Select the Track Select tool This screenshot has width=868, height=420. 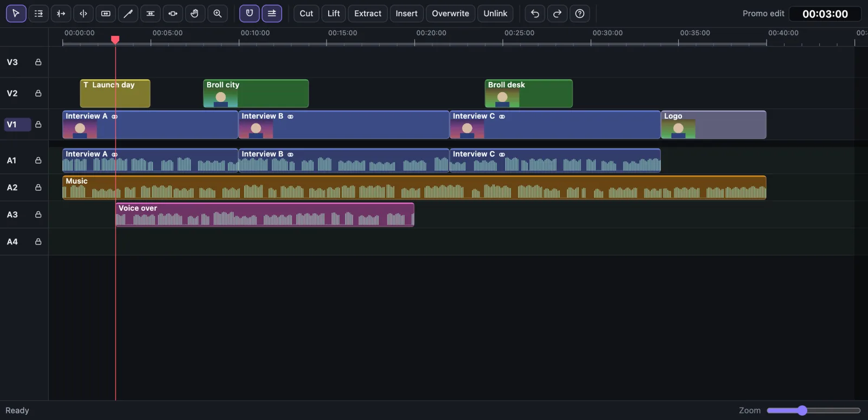[39, 14]
